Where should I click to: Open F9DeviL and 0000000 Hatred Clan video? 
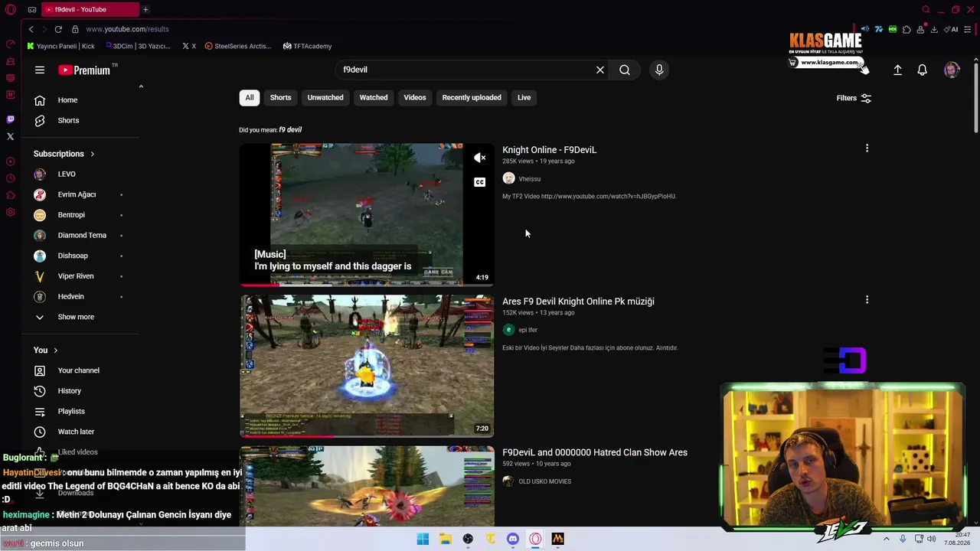click(x=595, y=453)
